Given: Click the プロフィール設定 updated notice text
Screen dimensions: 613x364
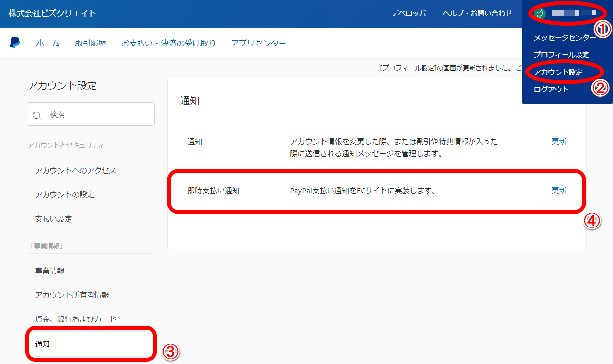Looking at the screenshot, I should (x=451, y=68).
